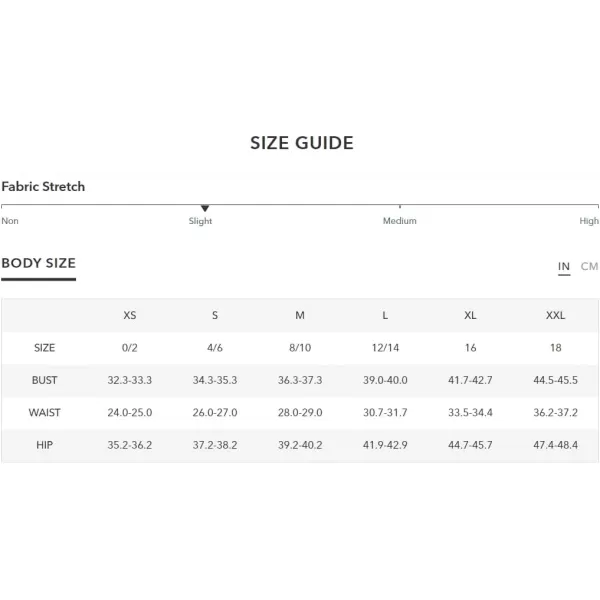Select the M column header
This screenshot has width=600, height=600.
click(x=300, y=315)
